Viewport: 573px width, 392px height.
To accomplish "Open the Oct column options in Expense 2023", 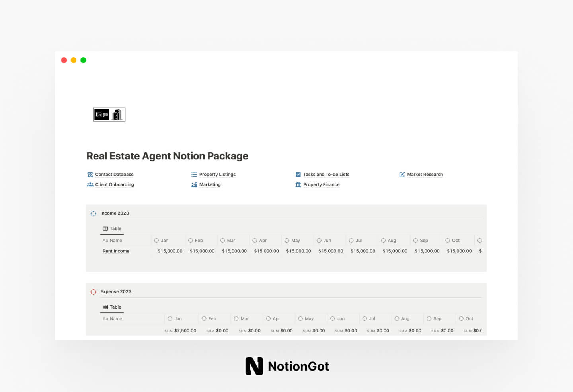I will pyautogui.click(x=468, y=318).
